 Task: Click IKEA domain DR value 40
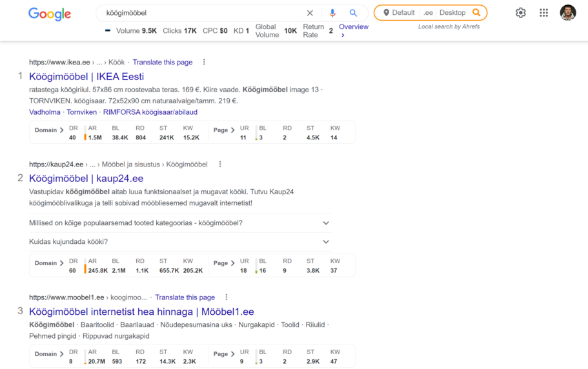pos(72,138)
